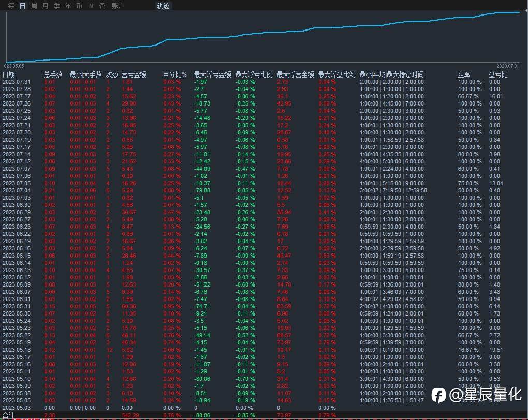Select the 年 yearly tab

tap(68, 6)
